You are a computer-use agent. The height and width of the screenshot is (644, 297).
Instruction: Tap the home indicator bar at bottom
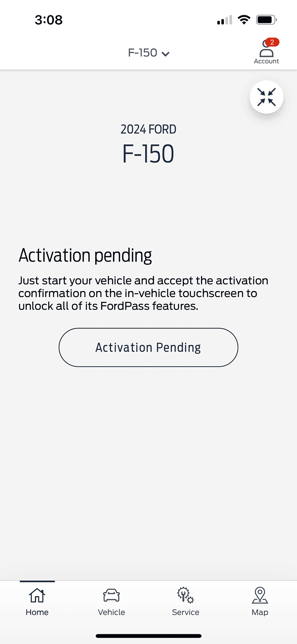tap(148, 636)
